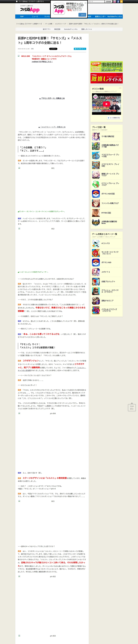Viewport: 138px width, 644px height.
Task: Open the メギド72 game icon
Action: click(x=96, y=272)
